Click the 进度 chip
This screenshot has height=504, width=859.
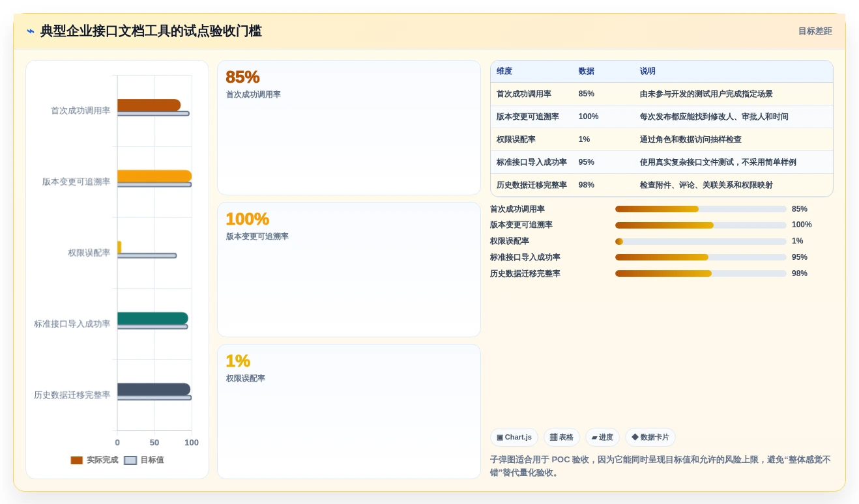(x=602, y=438)
